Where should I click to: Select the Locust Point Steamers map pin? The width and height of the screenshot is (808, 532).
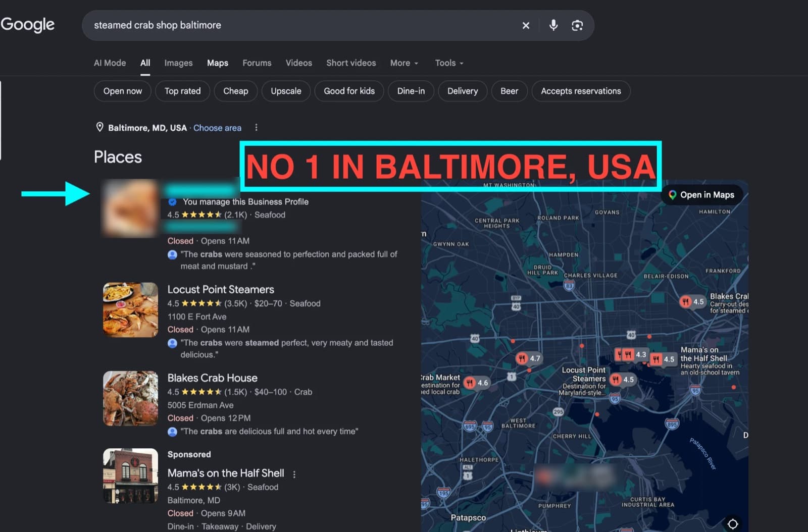(x=622, y=379)
